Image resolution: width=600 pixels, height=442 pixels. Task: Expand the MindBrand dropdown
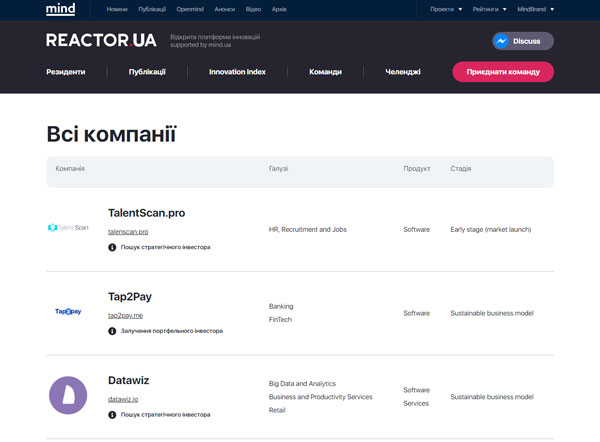[535, 9]
